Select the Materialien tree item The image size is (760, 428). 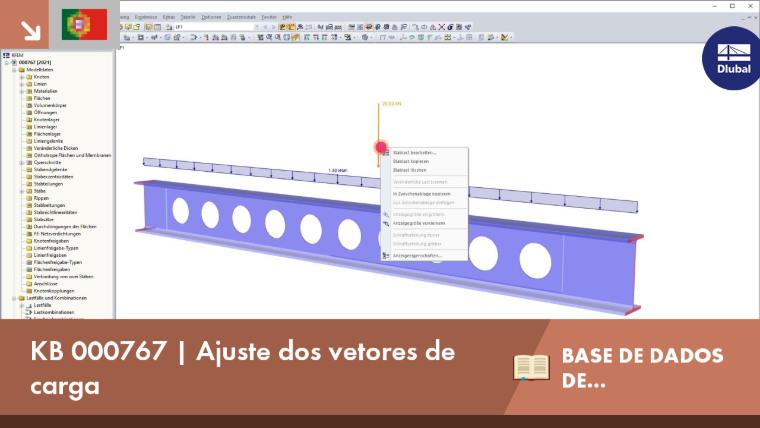tap(46, 91)
